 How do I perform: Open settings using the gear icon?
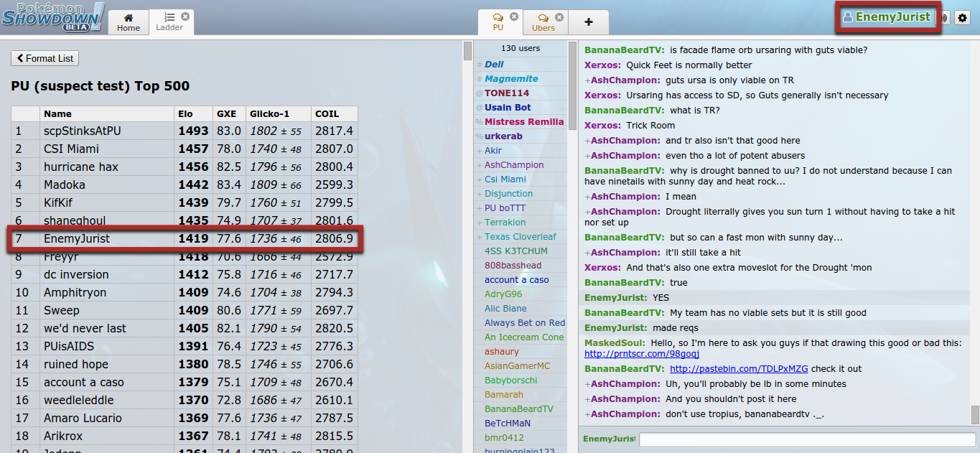[x=962, y=17]
